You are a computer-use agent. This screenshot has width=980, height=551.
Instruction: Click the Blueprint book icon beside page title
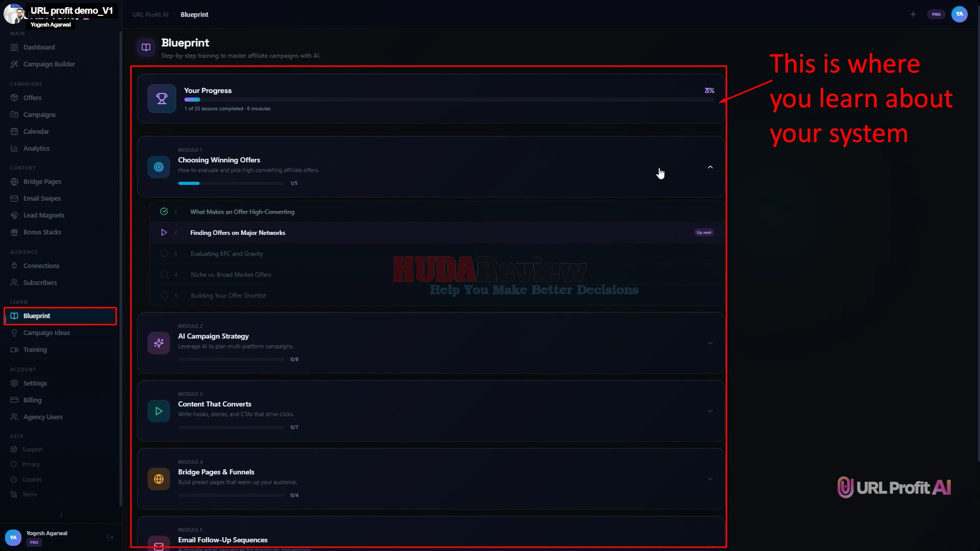coord(146,47)
